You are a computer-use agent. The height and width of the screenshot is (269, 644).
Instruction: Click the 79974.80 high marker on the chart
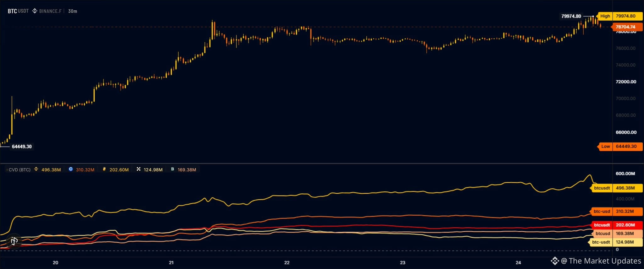click(x=571, y=16)
